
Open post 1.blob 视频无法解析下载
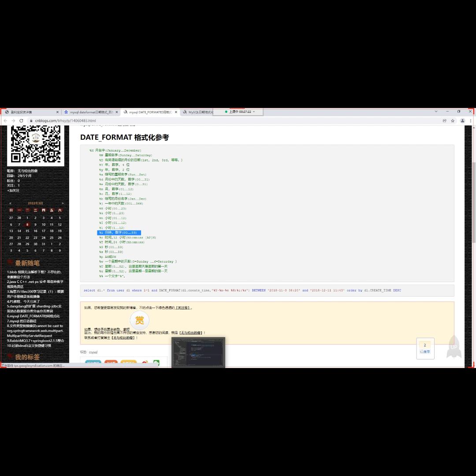pos(34,275)
